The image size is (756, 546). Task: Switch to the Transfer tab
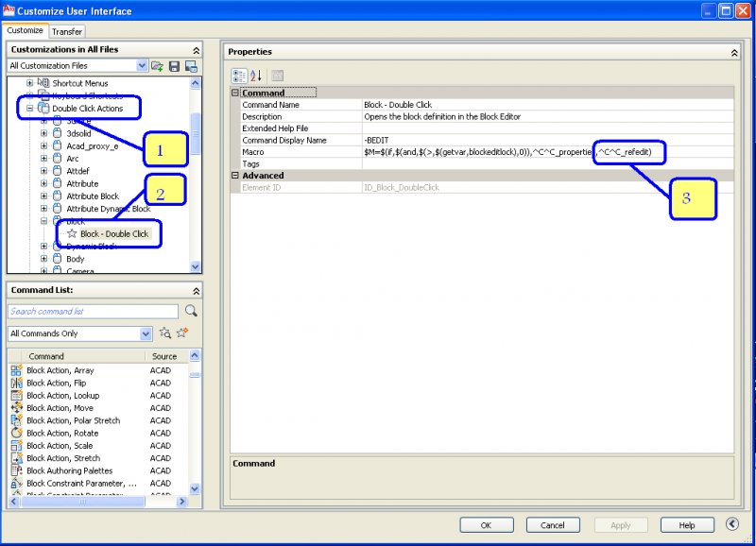(x=67, y=31)
